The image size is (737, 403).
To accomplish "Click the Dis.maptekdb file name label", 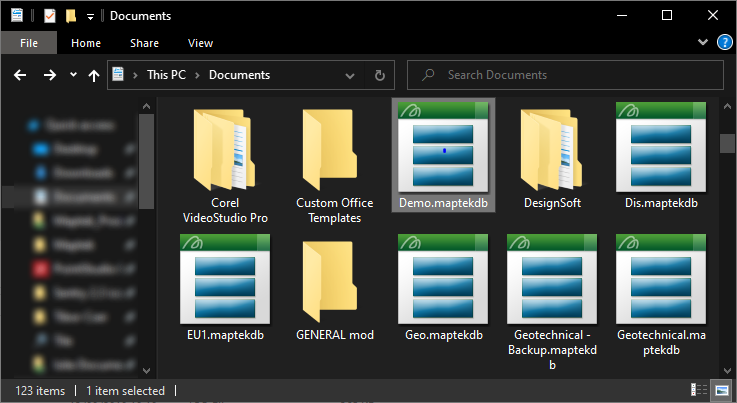I will 661,203.
